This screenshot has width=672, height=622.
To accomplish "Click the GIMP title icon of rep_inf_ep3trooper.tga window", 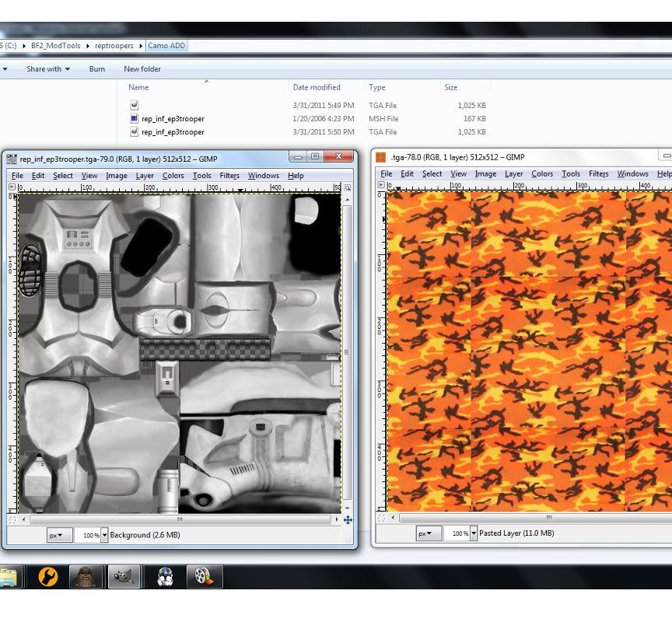I will [12, 159].
